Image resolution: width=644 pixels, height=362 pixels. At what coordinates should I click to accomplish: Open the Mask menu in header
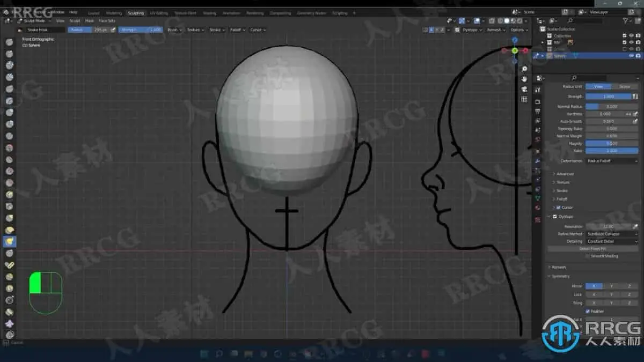pyautogui.click(x=89, y=20)
